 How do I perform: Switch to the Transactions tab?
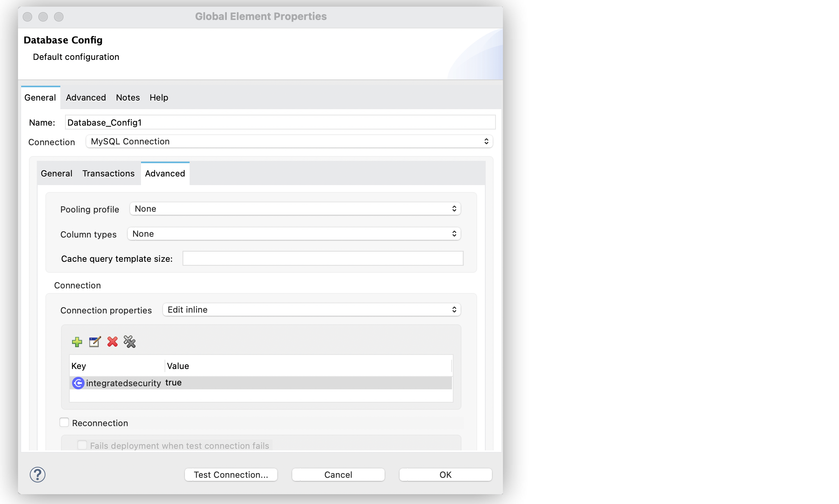tap(108, 173)
